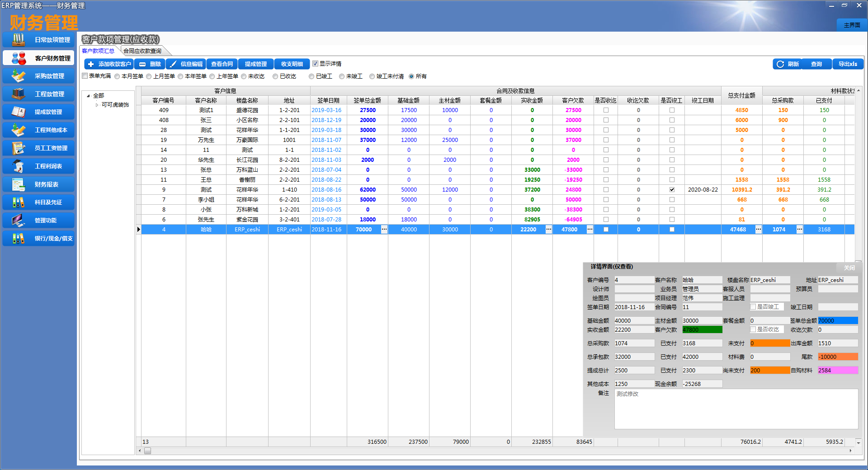Click ellipsis button next to 22200
Viewport: 868px width, 470px height.
coord(548,229)
